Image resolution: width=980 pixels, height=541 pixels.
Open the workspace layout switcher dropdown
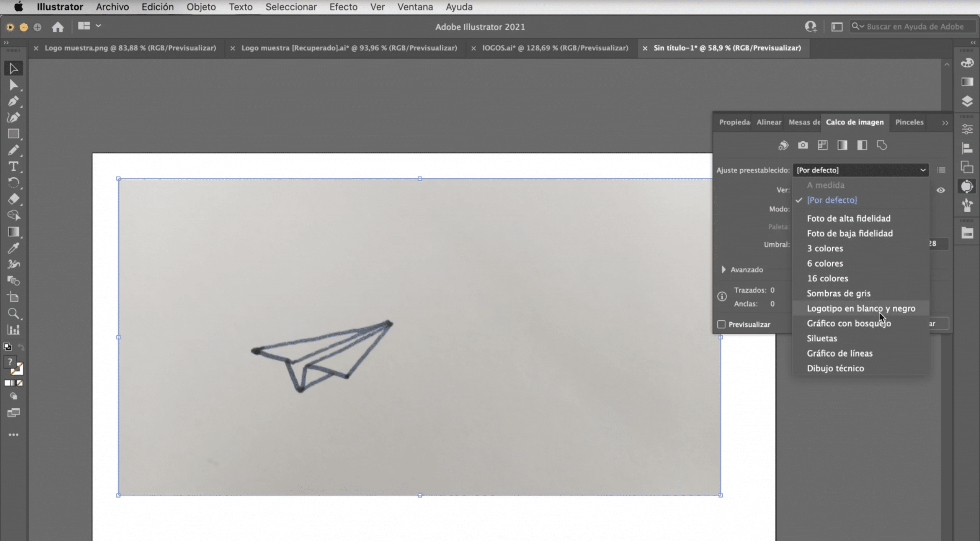[x=89, y=26]
